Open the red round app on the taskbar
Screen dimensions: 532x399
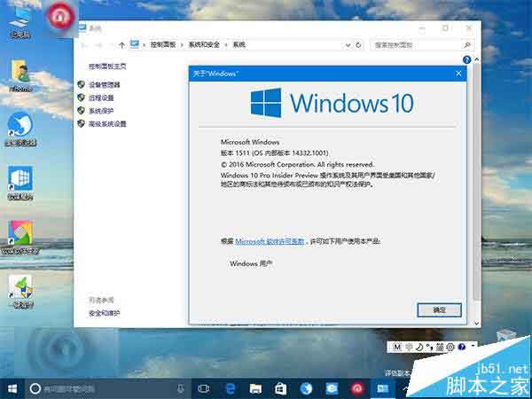[357, 389]
